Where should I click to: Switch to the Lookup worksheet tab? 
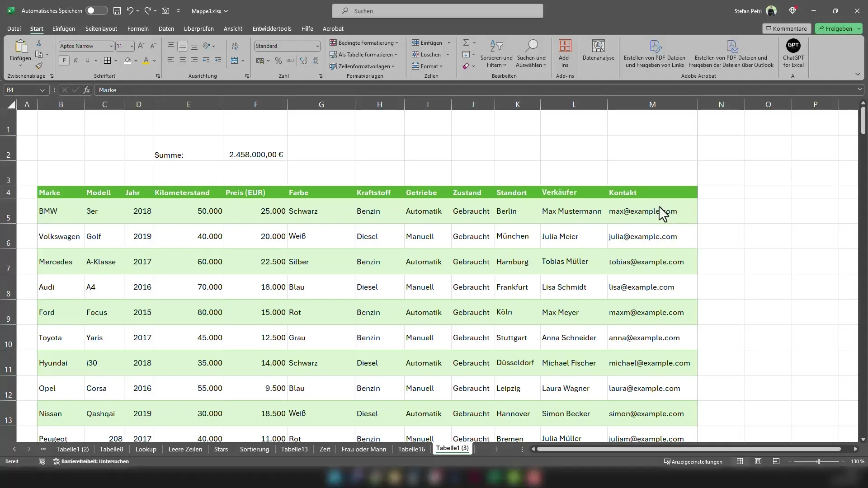point(146,449)
